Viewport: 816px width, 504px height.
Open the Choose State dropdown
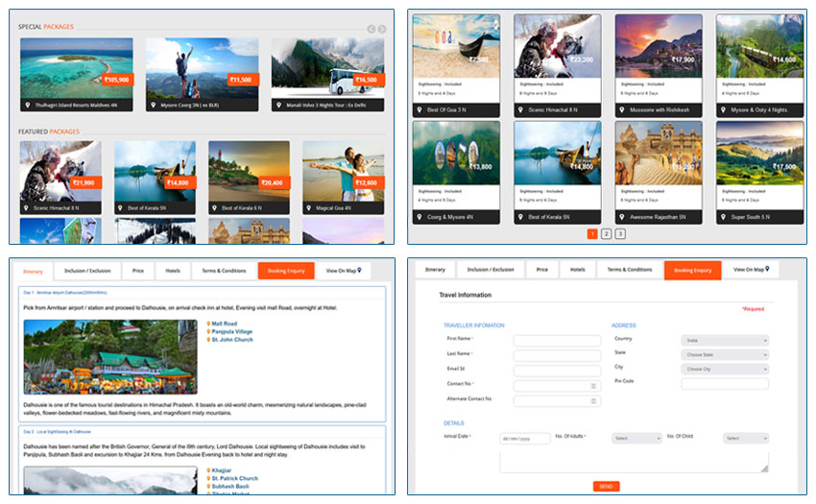[x=725, y=355]
